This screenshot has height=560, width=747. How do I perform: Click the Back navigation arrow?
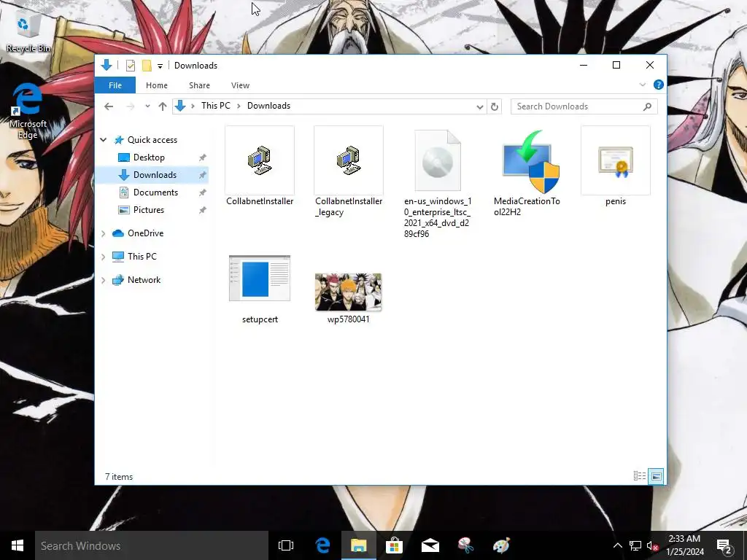click(109, 106)
